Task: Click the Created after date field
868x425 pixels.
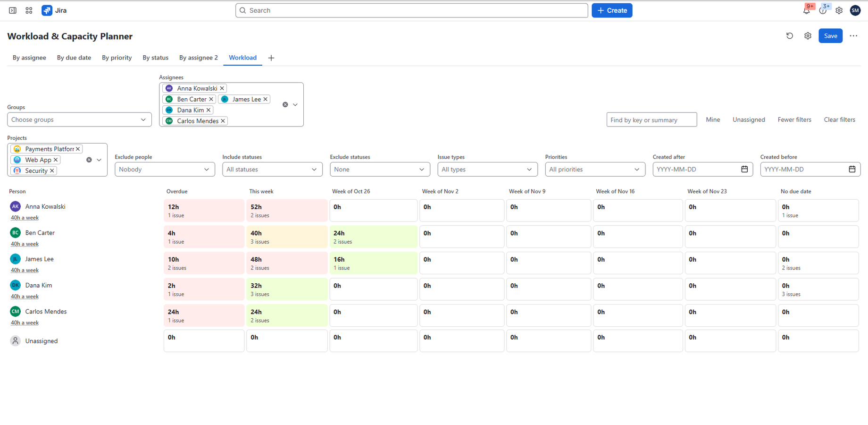Action: pyautogui.click(x=702, y=170)
